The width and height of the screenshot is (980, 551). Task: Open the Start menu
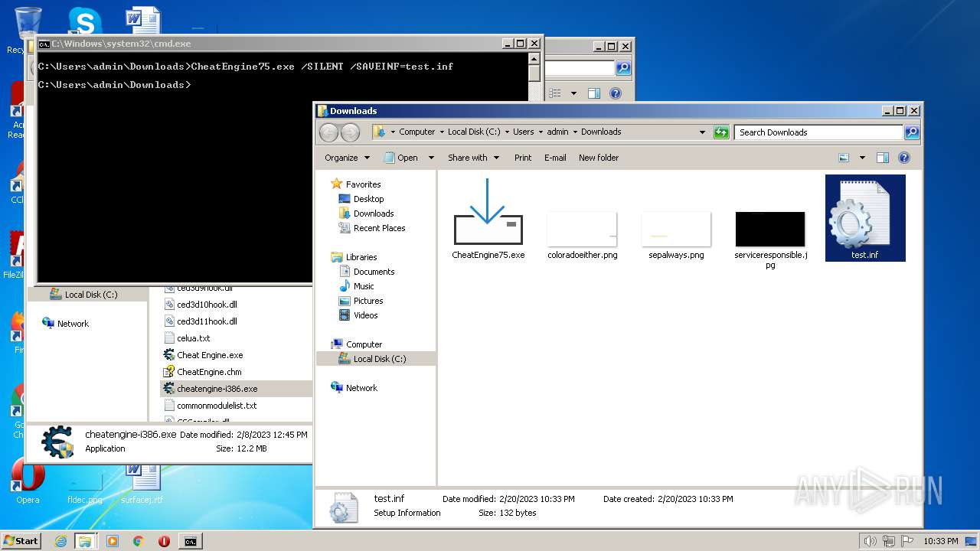click(x=21, y=541)
